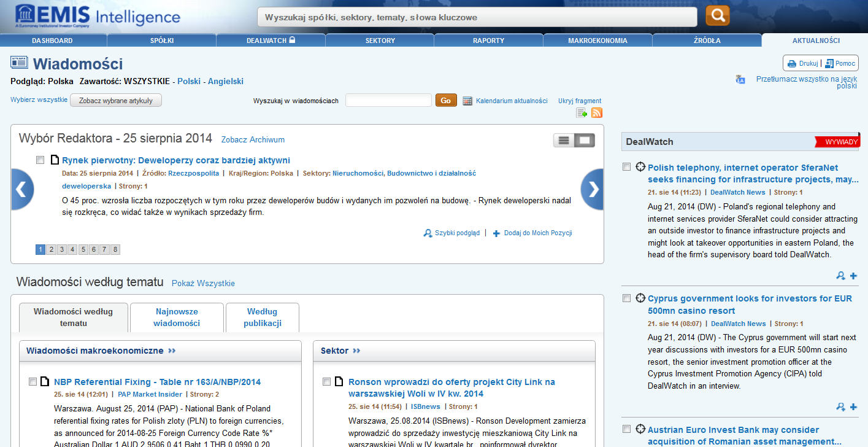Click the target icon beside the Austrian Euro Invest headline
Viewport: 868px width, 447px height.
click(640, 429)
